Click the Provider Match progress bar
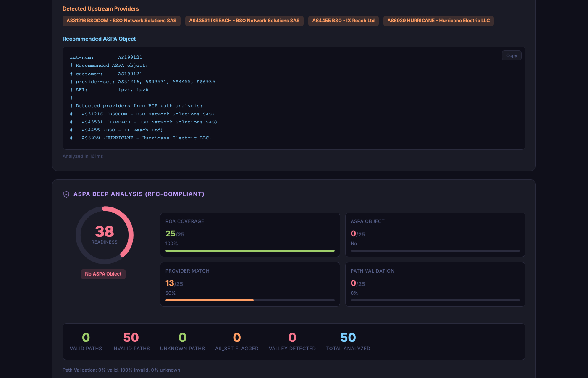Image resolution: width=588 pixels, height=378 pixels. click(250, 300)
